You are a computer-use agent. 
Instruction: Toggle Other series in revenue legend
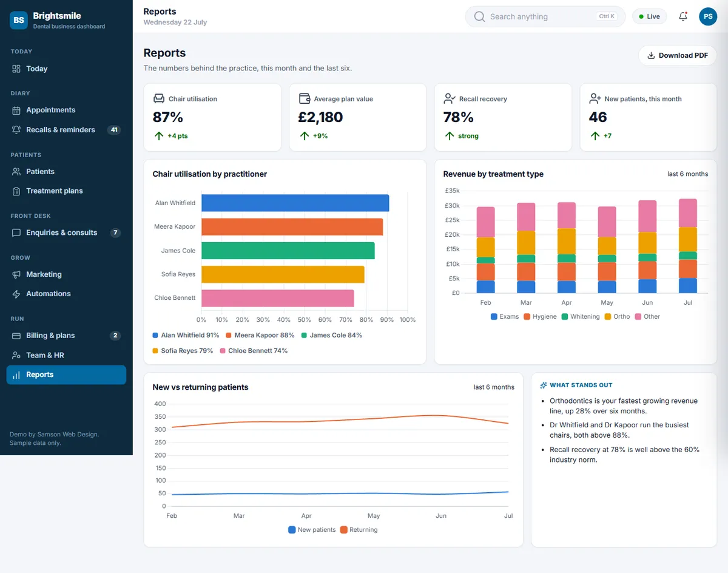click(647, 317)
